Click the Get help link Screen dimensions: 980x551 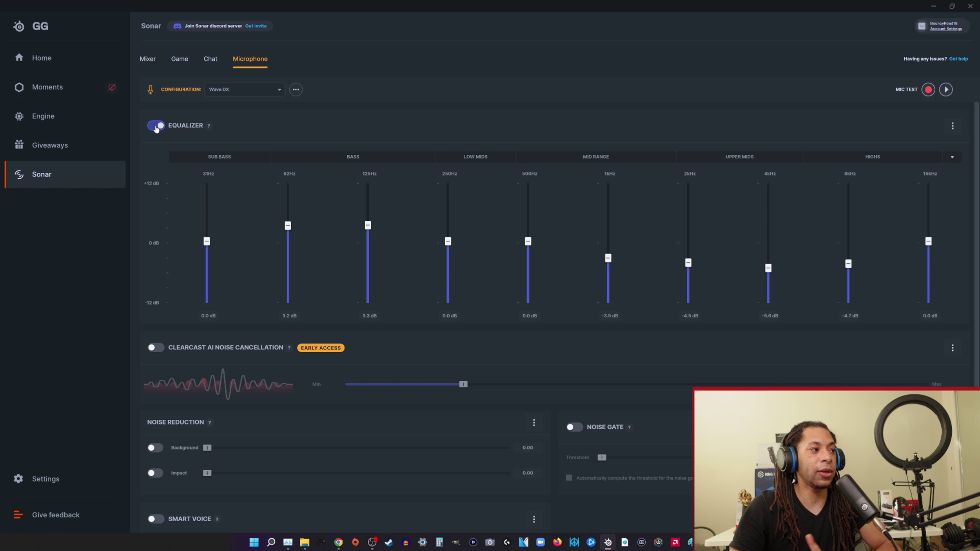point(958,59)
